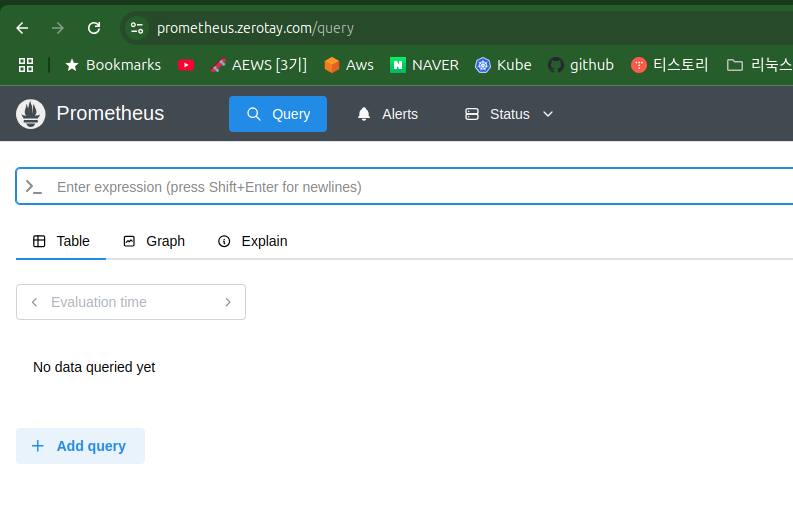Switch to the Table tab
Screen dimensions: 793x517
point(61,241)
